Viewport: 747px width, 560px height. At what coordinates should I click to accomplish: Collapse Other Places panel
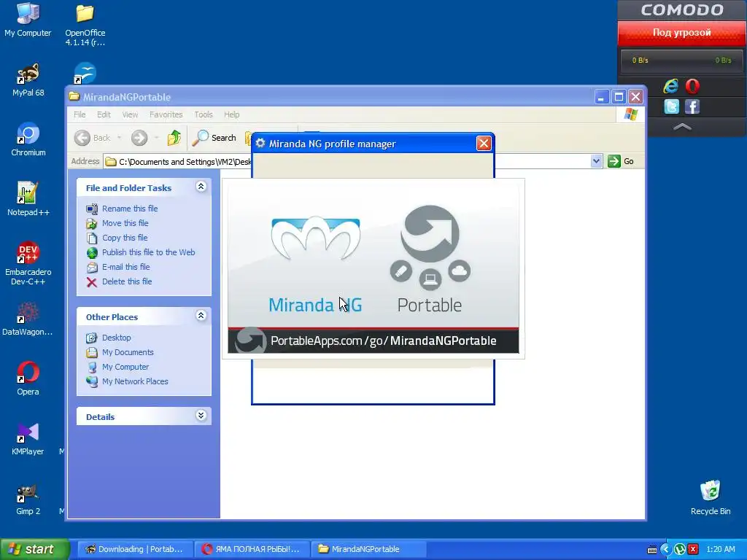tap(201, 315)
